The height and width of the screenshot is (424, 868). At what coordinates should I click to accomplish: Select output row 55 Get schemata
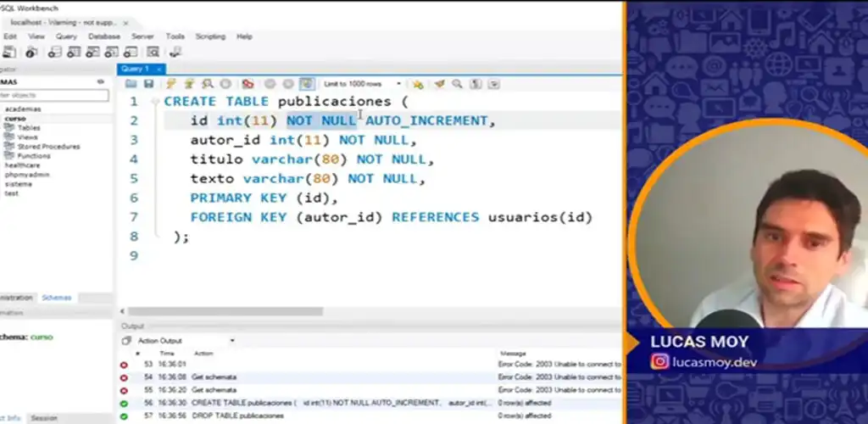pos(370,390)
